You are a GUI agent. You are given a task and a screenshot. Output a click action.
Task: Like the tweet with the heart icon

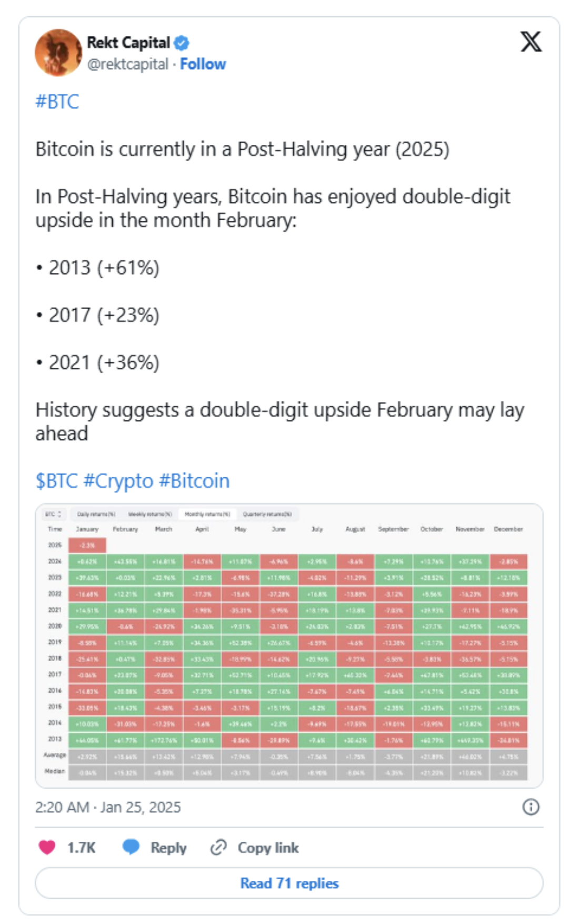(x=47, y=847)
